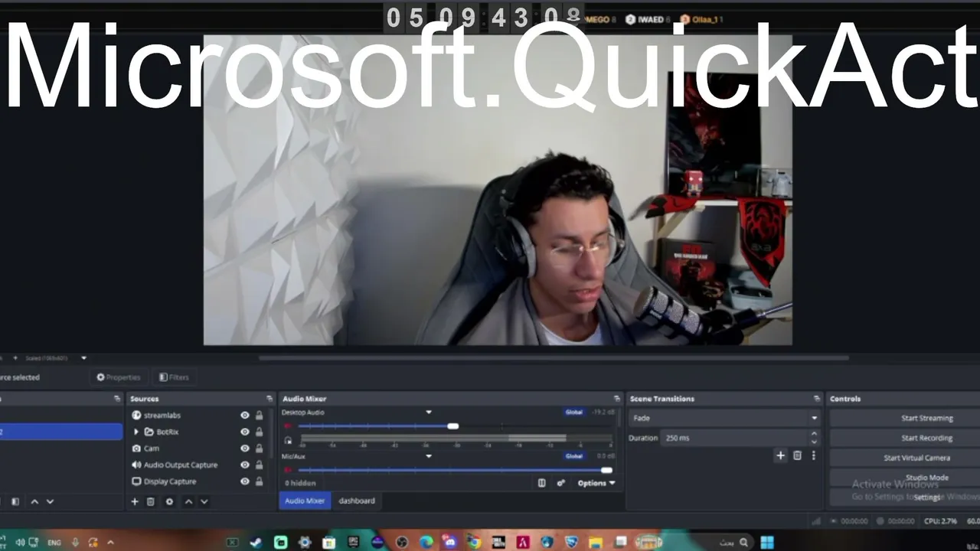Pop out the Scene Transitions dock
The image size is (980, 551).
pyautogui.click(x=817, y=399)
